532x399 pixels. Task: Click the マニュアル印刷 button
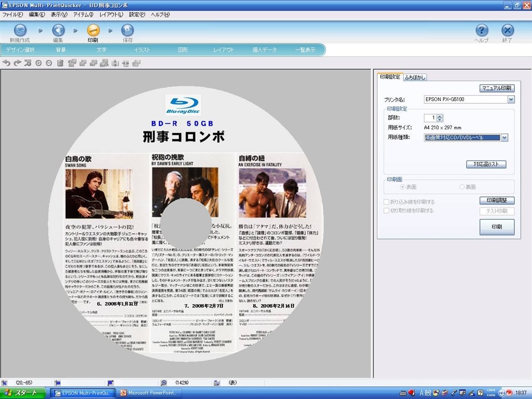point(497,88)
